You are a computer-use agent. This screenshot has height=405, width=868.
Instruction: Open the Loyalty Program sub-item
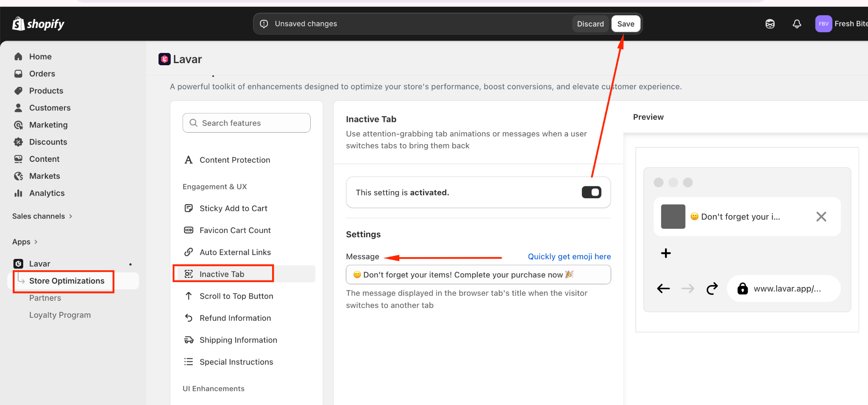click(x=60, y=315)
